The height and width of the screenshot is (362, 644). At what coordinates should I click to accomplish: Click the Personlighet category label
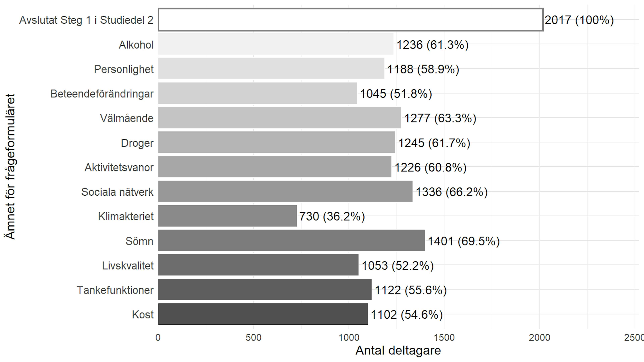[x=124, y=69]
